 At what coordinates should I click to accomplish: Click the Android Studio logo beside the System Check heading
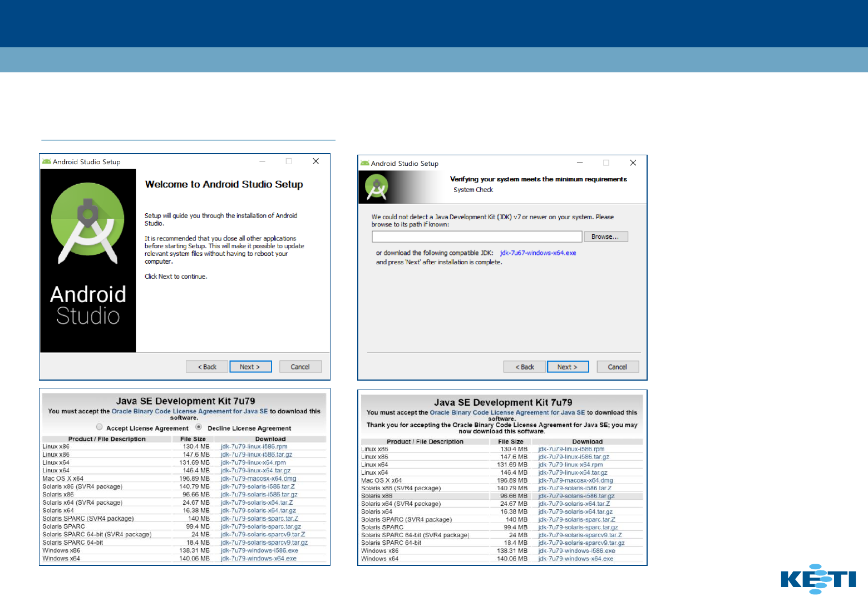point(377,187)
